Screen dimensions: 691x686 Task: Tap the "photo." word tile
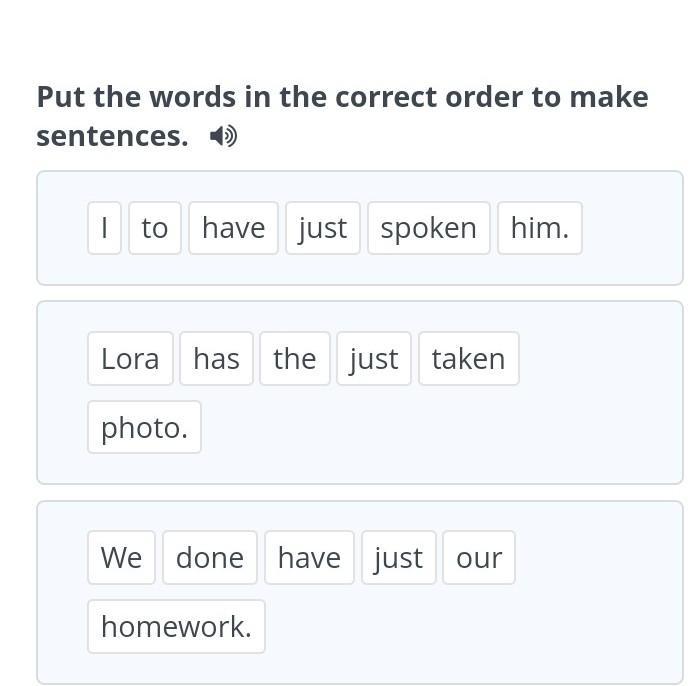tap(144, 427)
